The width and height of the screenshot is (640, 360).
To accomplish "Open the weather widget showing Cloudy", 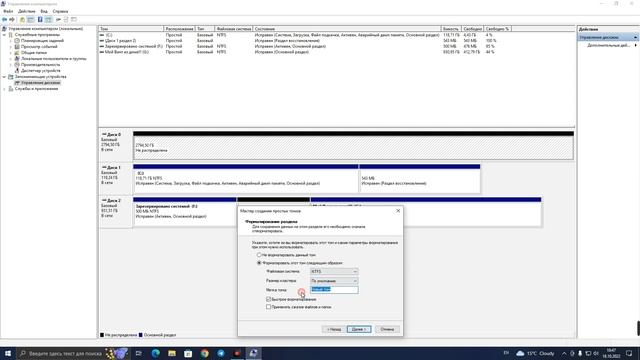I will pos(535,353).
